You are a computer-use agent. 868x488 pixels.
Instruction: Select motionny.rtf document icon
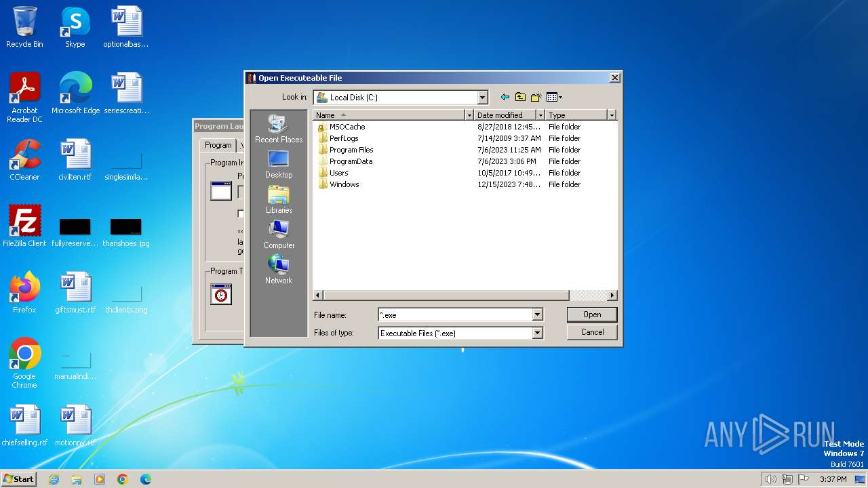pyautogui.click(x=75, y=426)
